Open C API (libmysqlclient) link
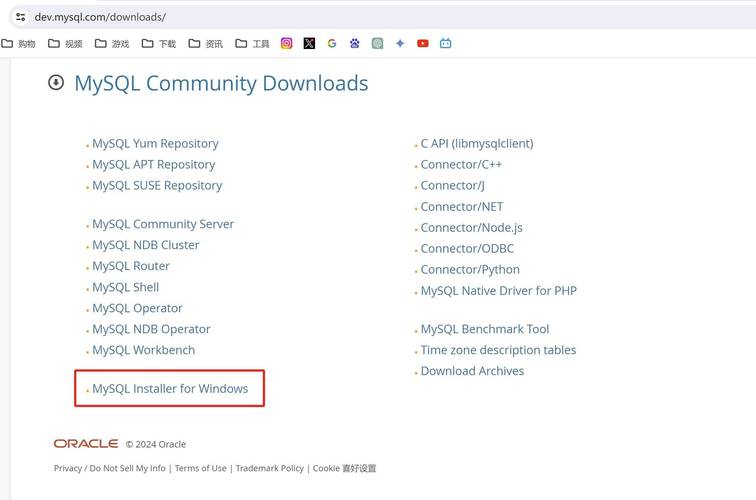 tap(477, 144)
